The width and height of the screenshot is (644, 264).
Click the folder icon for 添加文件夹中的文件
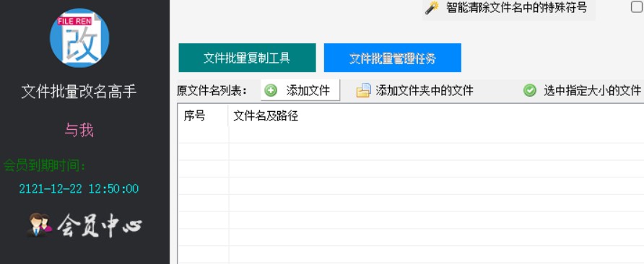(363, 90)
